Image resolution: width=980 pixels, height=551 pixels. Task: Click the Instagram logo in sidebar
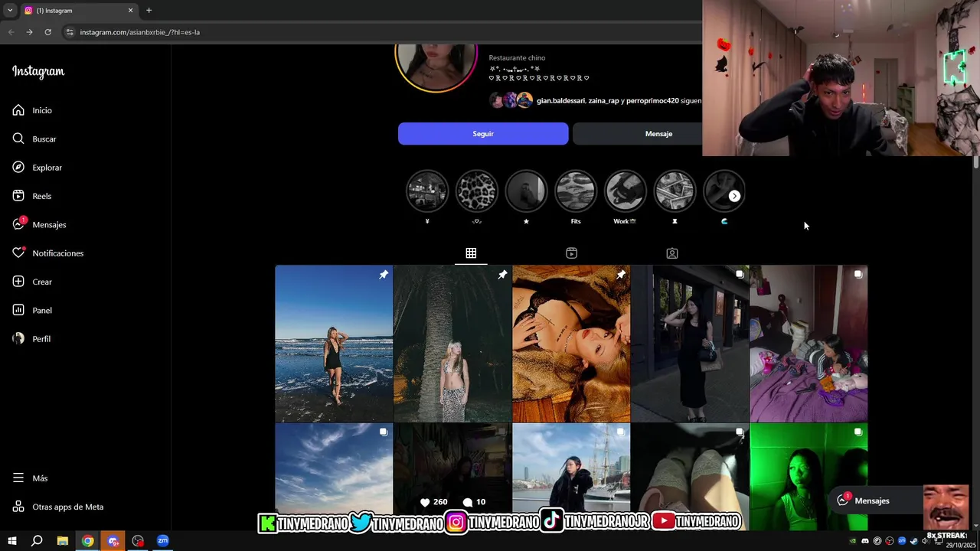(38, 72)
